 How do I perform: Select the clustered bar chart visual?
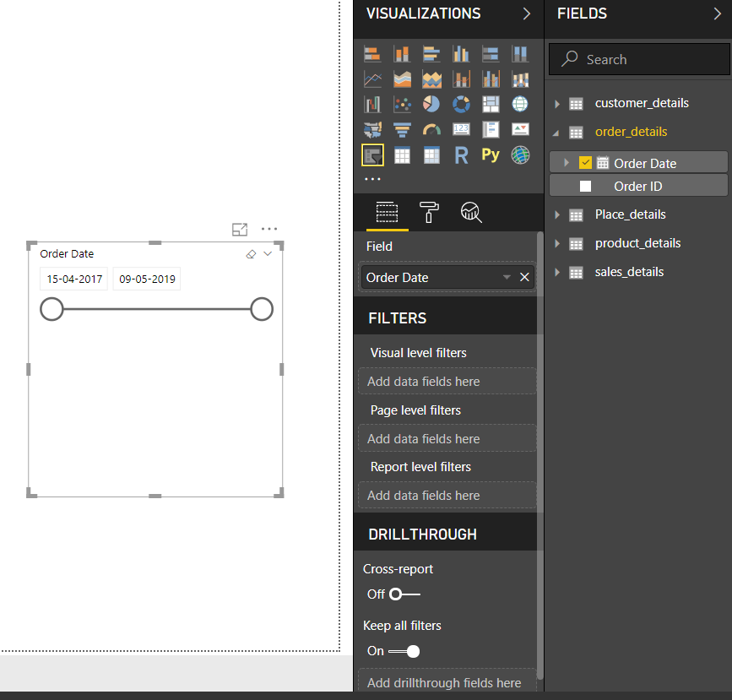(431, 54)
